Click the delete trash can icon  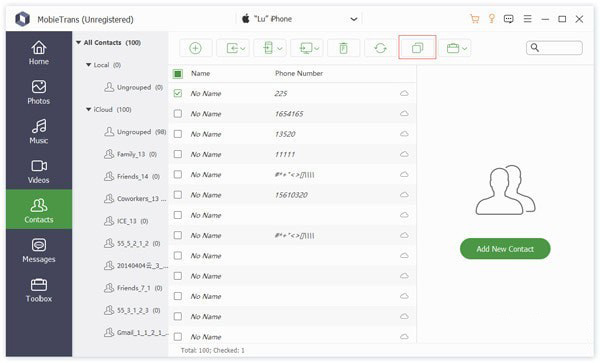pyautogui.click(x=344, y=48)
